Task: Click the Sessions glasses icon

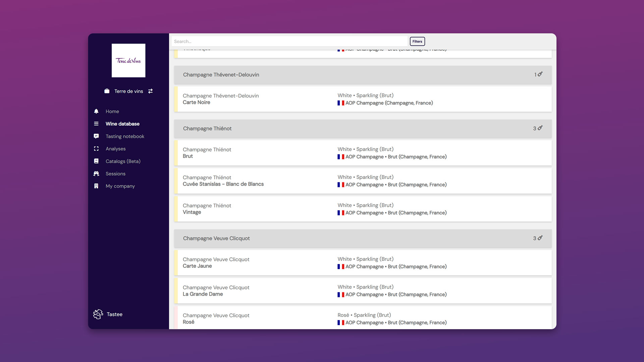Action: pyautogui.click(x=96, y=174)
